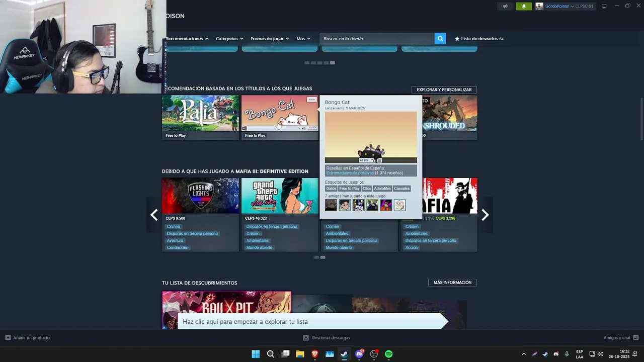Screen dimensions: 644x362
Task: Click the volume icon in system tray
Action: tap(600, 354)
